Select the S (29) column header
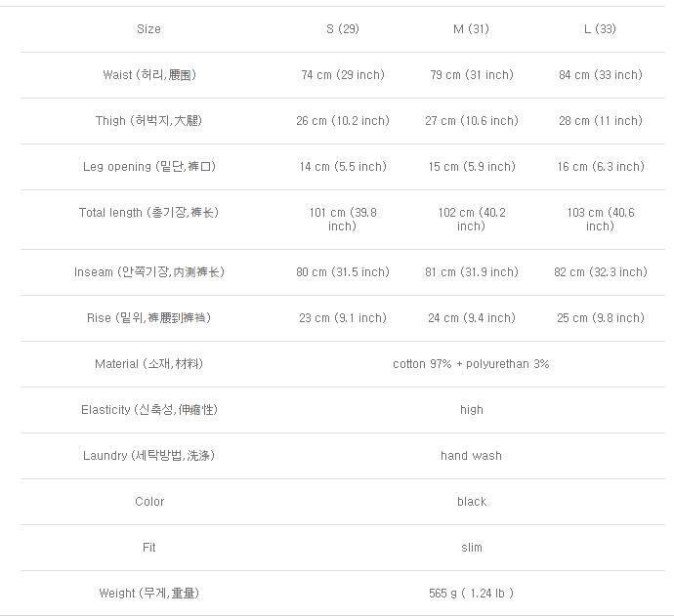 342,29
